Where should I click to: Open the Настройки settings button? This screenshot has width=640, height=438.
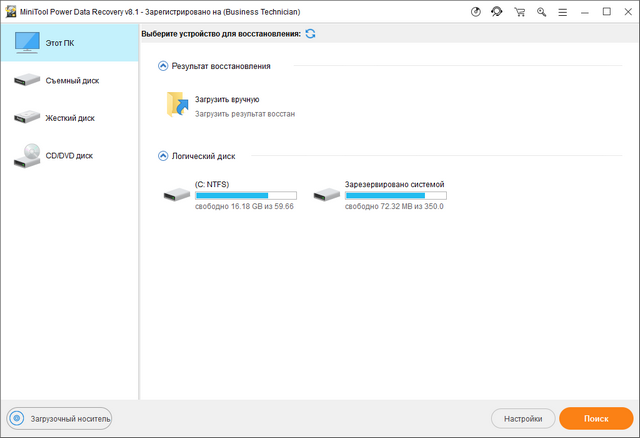[523, 418]
